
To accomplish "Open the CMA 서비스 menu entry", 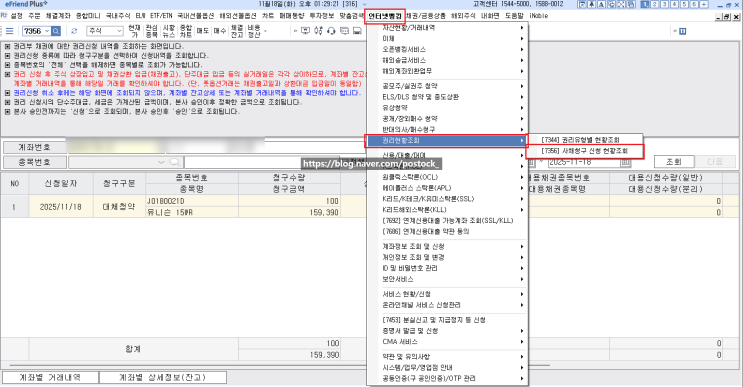I will (x=447, y=342).
